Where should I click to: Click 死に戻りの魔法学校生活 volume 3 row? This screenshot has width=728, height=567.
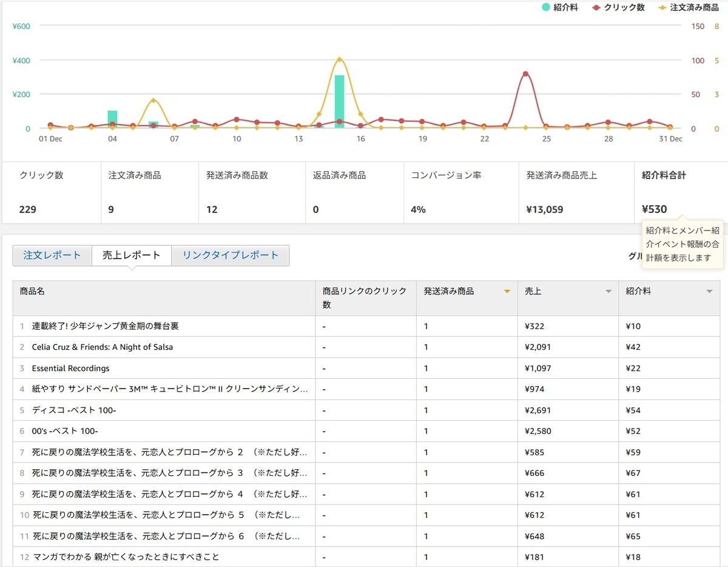(366, 473)
